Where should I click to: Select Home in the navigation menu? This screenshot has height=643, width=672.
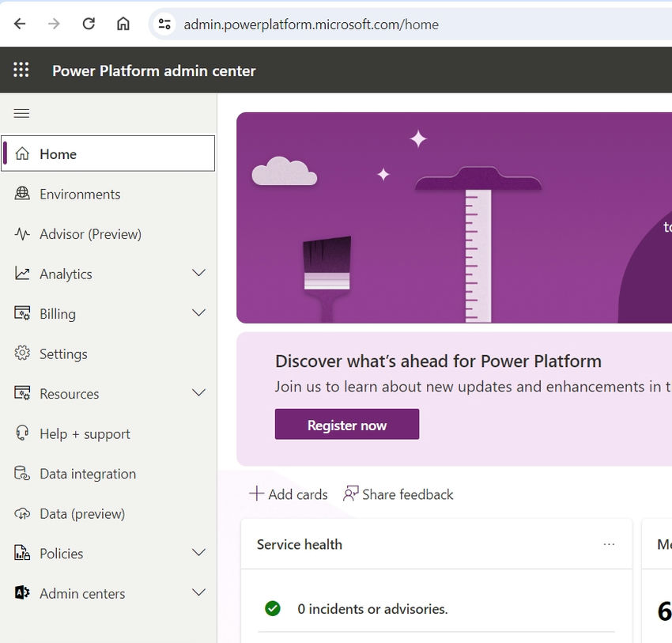point(59,153)
